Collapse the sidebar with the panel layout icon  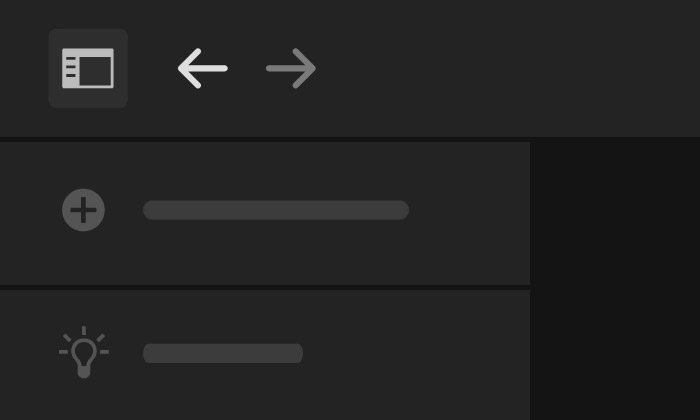click(88, 68)
